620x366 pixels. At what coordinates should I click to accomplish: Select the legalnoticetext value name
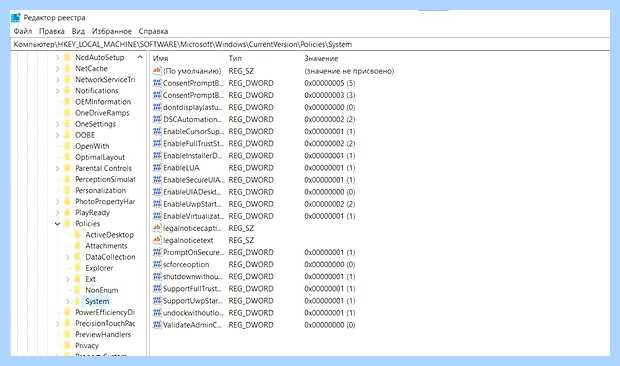point(188,240)
